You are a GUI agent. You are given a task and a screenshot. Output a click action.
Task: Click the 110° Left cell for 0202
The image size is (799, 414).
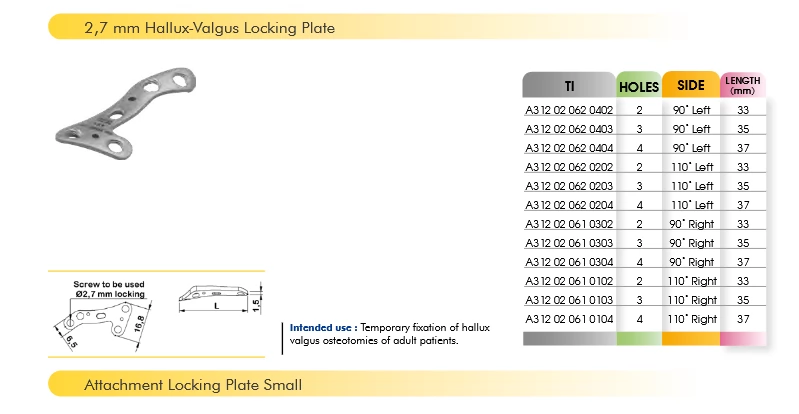coord(692,167)
